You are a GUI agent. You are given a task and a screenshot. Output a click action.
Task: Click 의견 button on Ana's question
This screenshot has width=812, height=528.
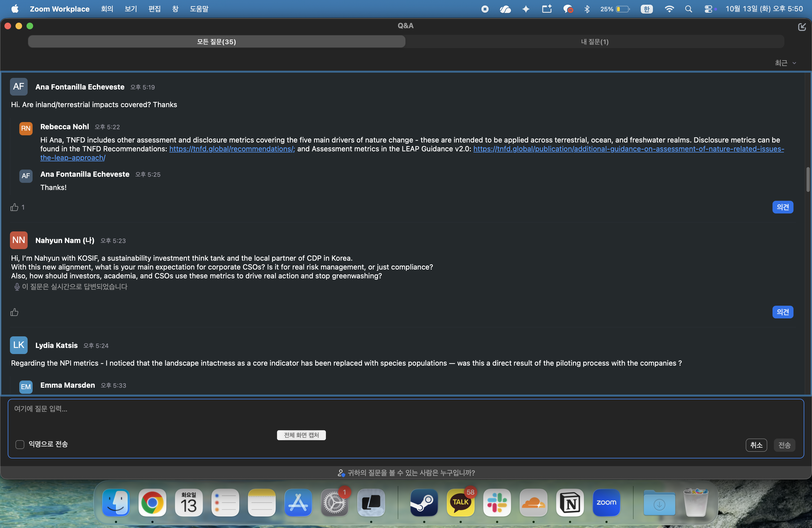tap(783, 207)
